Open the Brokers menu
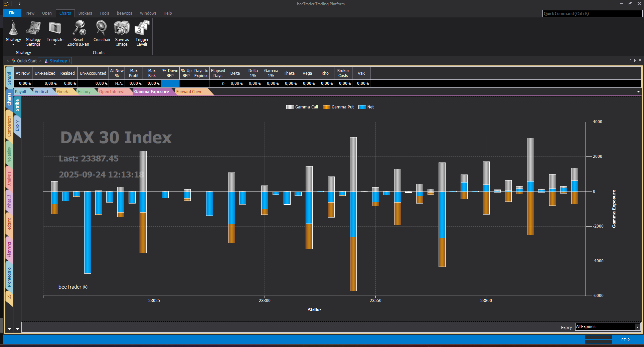This screenshot has height=347, width=644. click(85, 13)
